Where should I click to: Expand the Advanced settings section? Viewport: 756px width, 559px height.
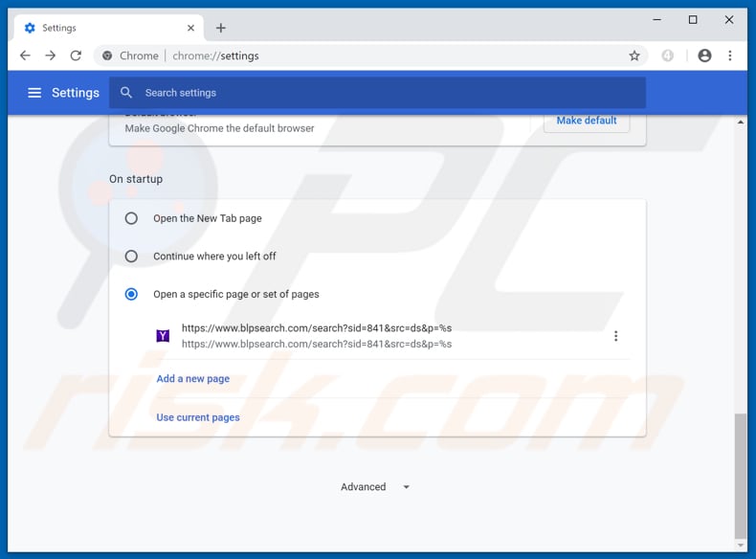point(374,487)
